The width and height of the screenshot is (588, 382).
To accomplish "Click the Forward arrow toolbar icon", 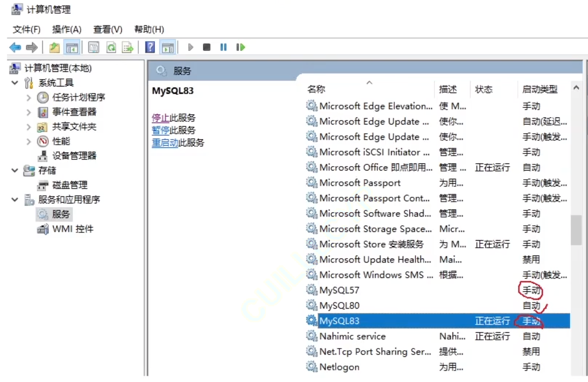I will pos(32,47).
